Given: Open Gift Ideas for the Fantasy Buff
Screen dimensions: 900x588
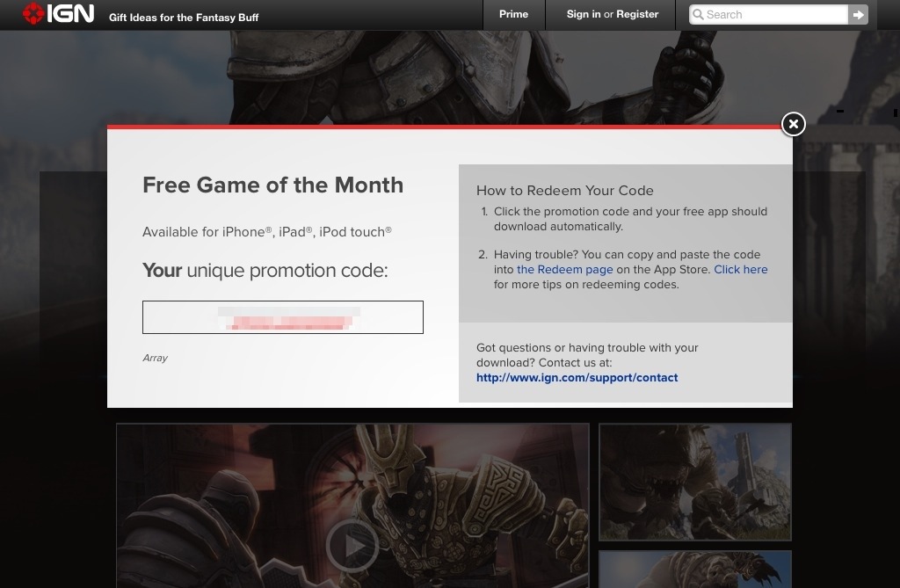Looking at the screenshot, I should pos(184,18).
